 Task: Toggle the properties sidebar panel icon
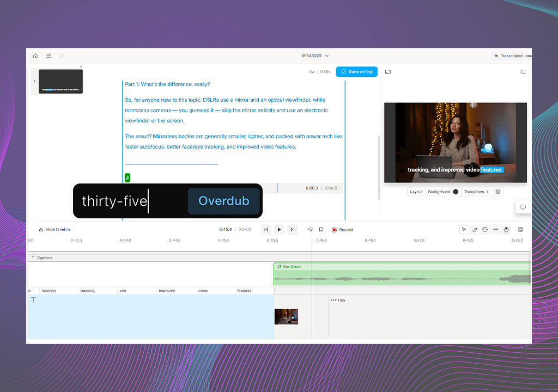pyautogui.click(x=523, y=72)
